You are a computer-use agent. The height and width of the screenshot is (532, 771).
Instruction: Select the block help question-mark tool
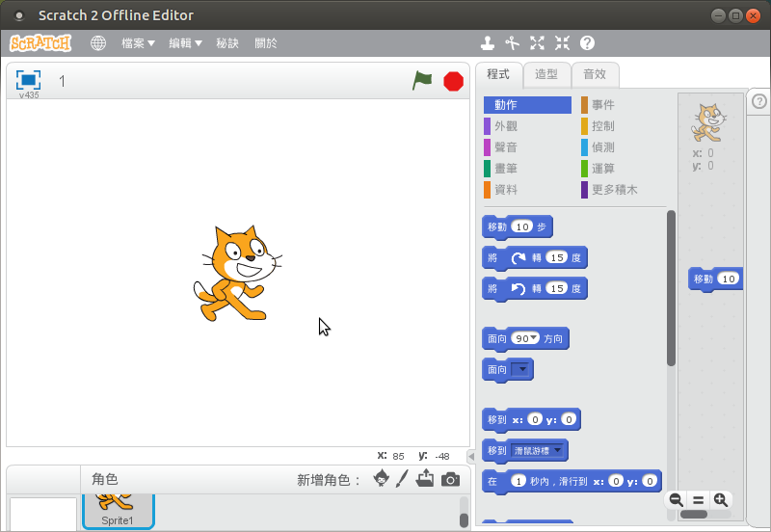coord(587,43)
